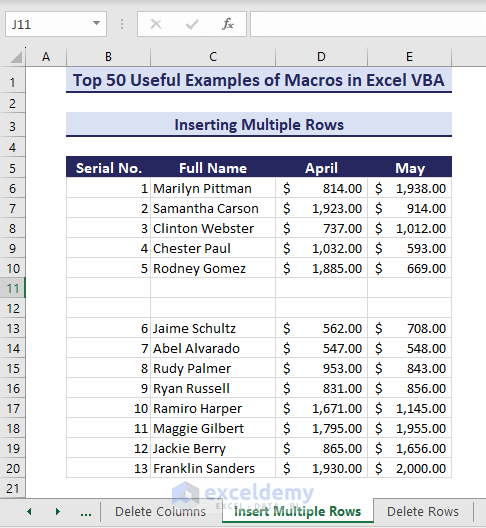
Task: Select the cell 'Chester Paul'
Action: [x=213, y=248]
